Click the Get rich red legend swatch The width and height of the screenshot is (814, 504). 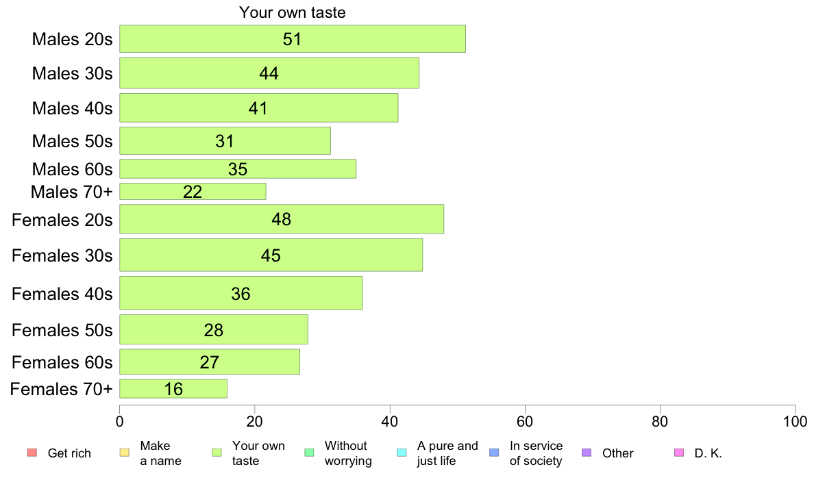point(32,453)
